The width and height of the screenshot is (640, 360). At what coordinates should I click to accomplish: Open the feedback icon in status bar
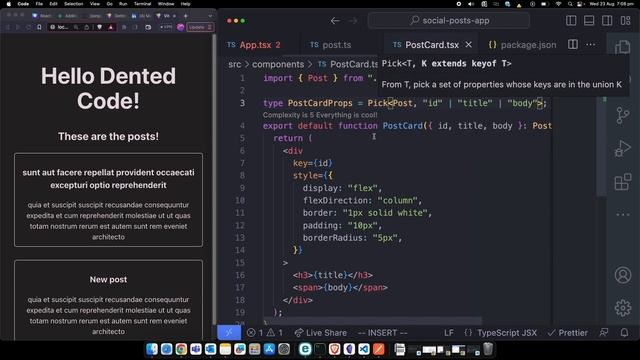coord(604,333)
